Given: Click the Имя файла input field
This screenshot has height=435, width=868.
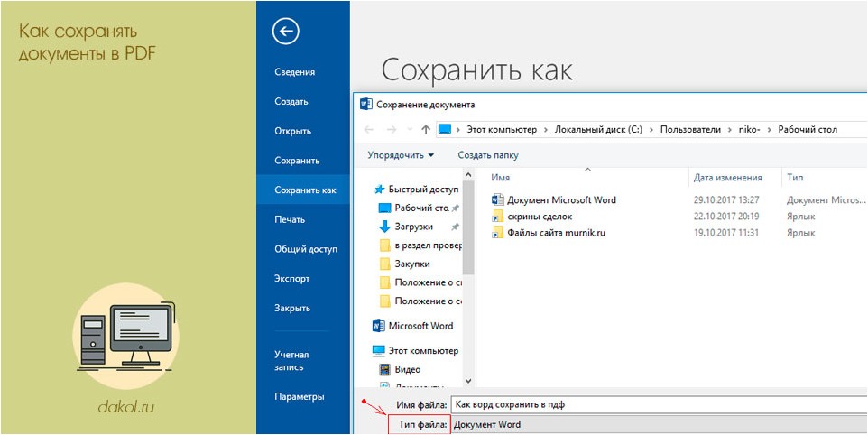Looking at the screenshot, I should [659, 404].
